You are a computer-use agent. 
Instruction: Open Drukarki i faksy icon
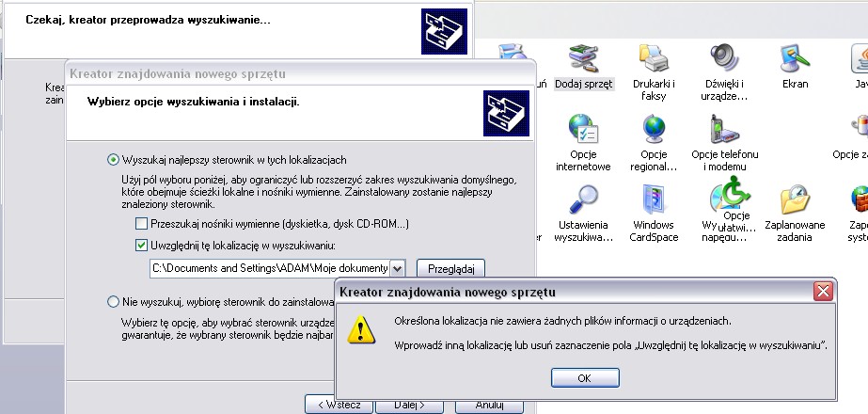click(x=654, y=60)
